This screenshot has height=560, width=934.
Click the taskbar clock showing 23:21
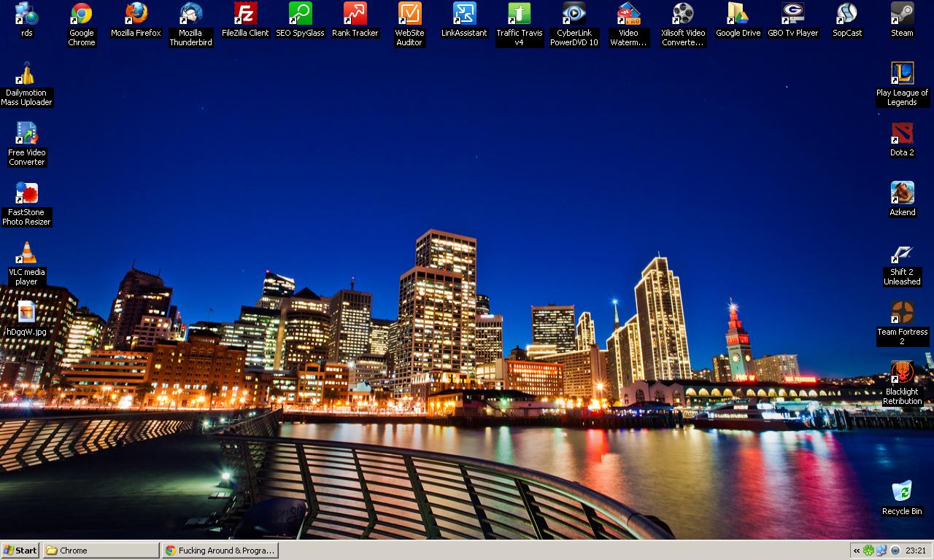[915, 551]
